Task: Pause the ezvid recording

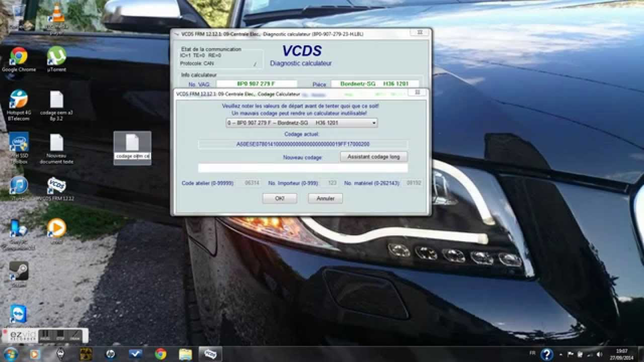Action: tap(46, 335)
